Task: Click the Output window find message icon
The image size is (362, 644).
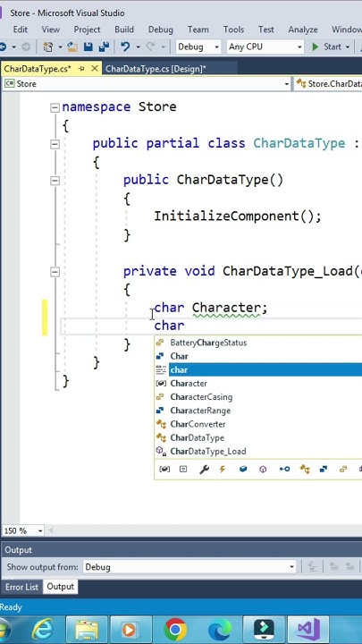Action: point(313,567)
